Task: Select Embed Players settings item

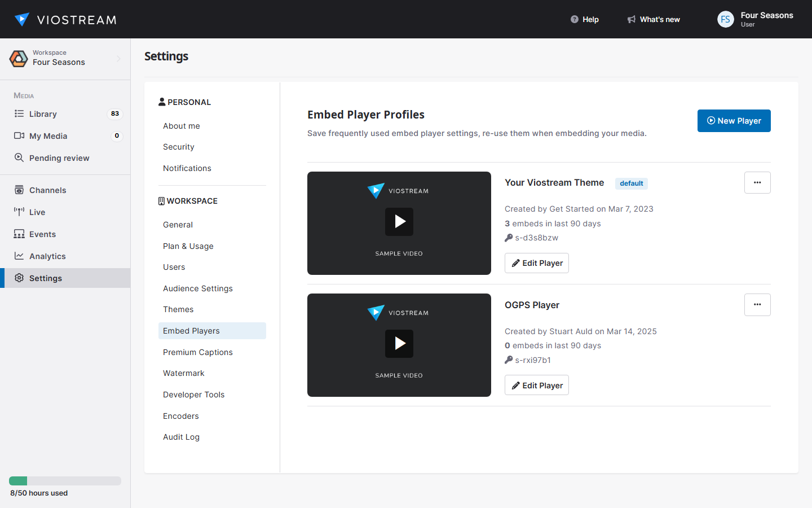Action: [212, 331]
